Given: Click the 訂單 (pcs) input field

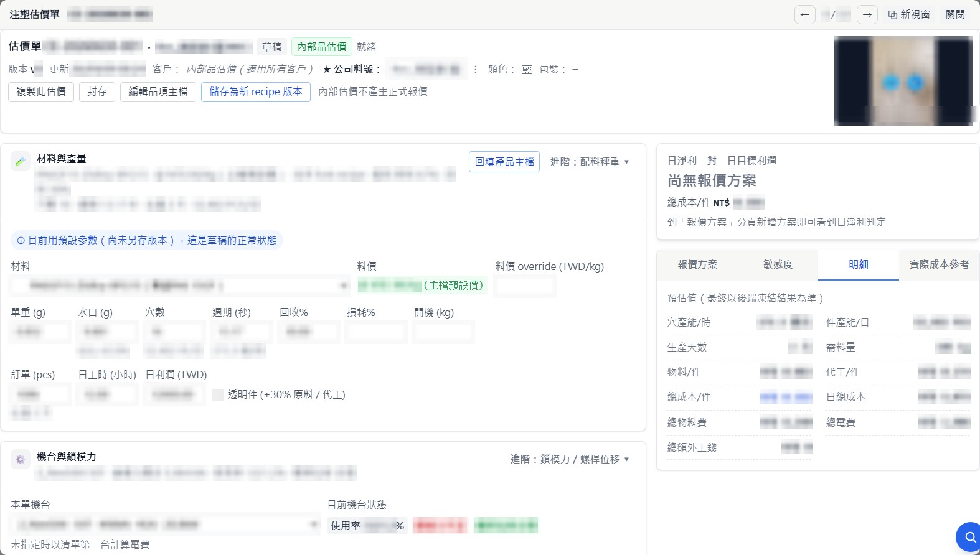Looking at the screenshot, I should [40, 394].
